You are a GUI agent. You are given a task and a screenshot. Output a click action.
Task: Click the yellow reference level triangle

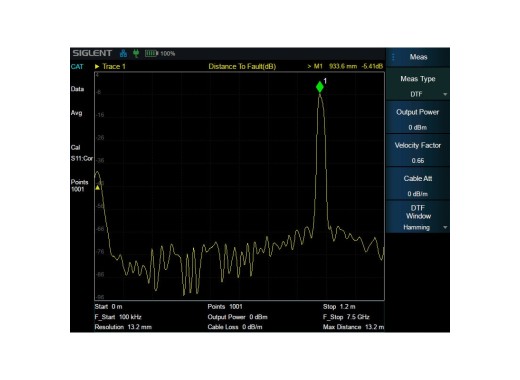point(97,188)
